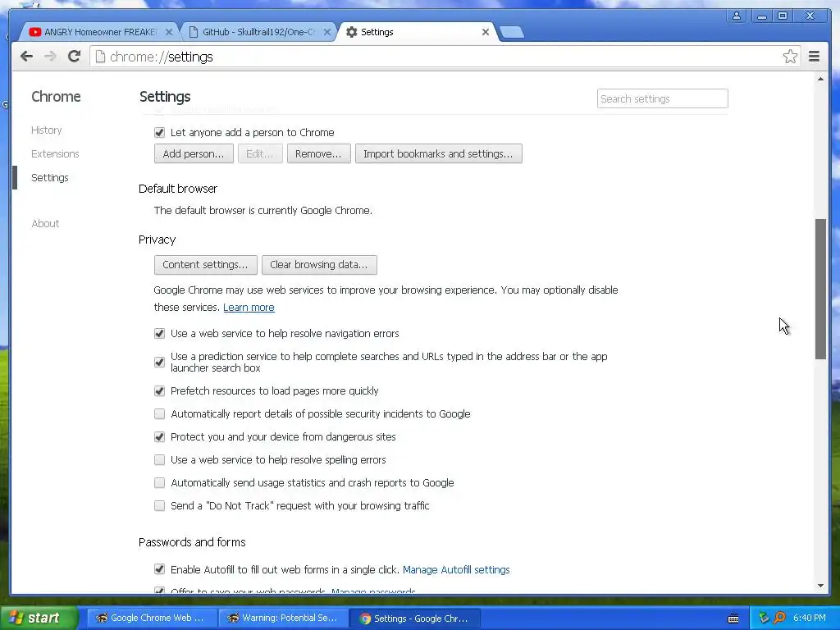The image size is (840, 630).
Task: Click the on-screen keyboard tray icon
Action: pyautogui.click(x=733, y=619)
